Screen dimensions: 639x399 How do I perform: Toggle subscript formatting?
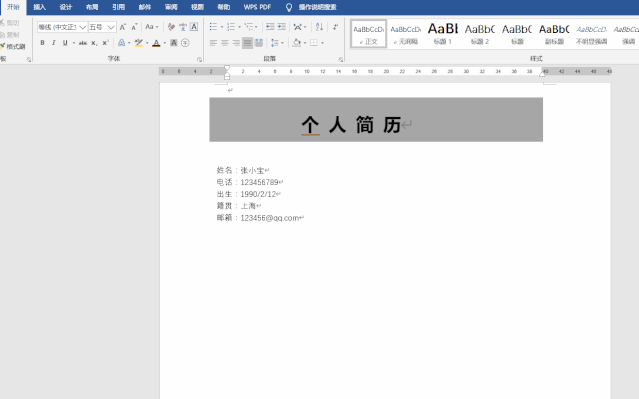(94, 43)
